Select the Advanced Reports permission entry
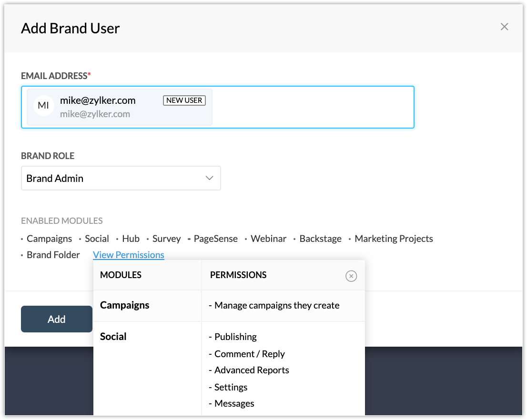 click(x=252, y=370)
